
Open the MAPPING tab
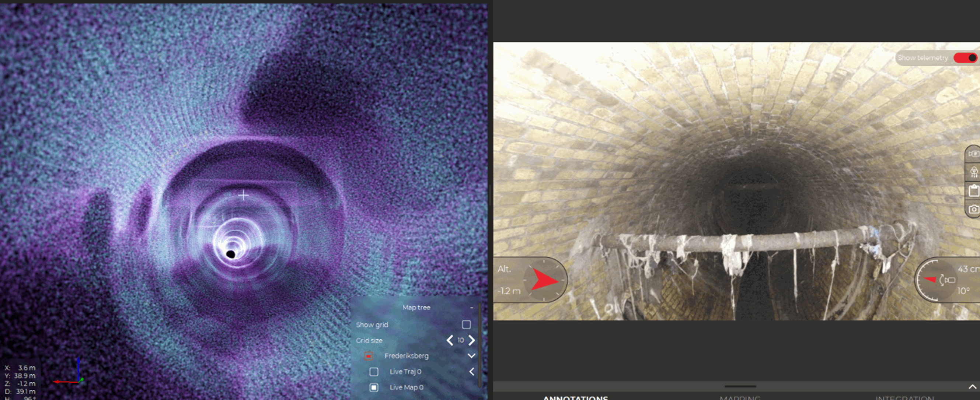pos(740,397)
